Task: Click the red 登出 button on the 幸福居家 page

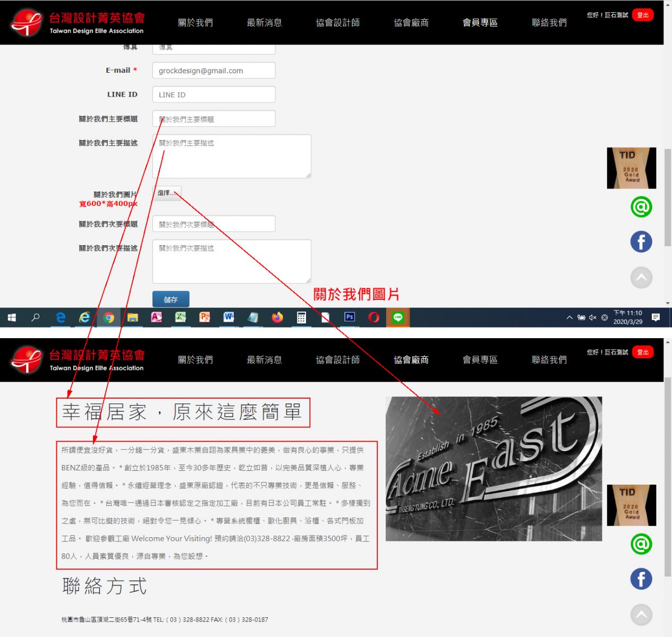Action: coord(643,352)
